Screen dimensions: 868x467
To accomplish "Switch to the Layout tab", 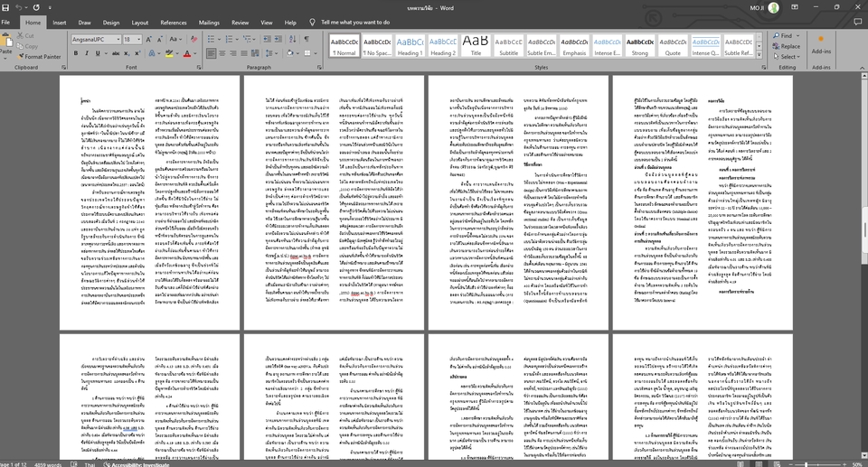I will pos(140,22).
